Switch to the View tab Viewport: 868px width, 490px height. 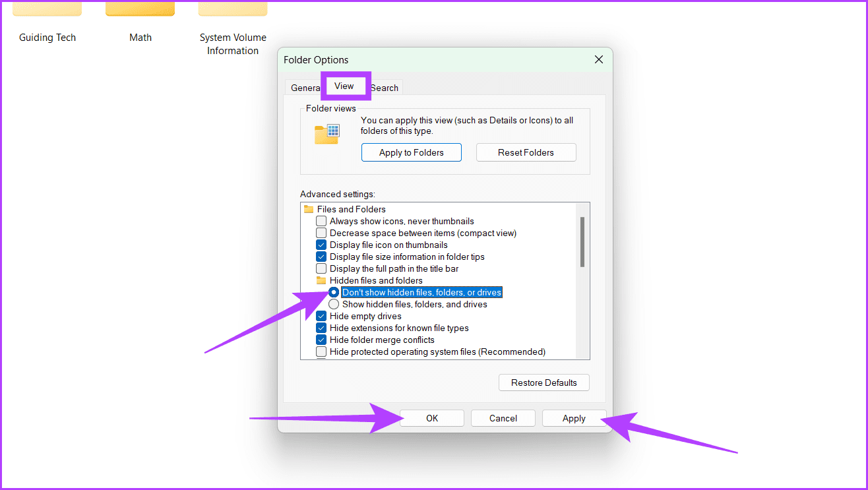pos(344,86)
